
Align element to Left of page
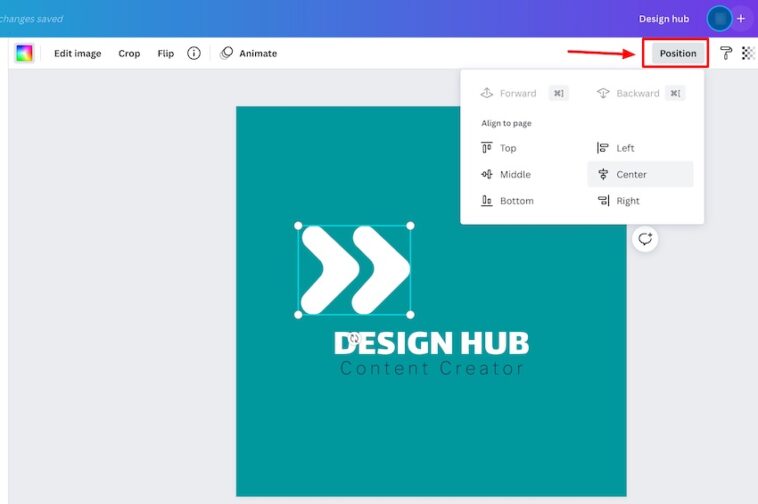(x=616, y=148)
